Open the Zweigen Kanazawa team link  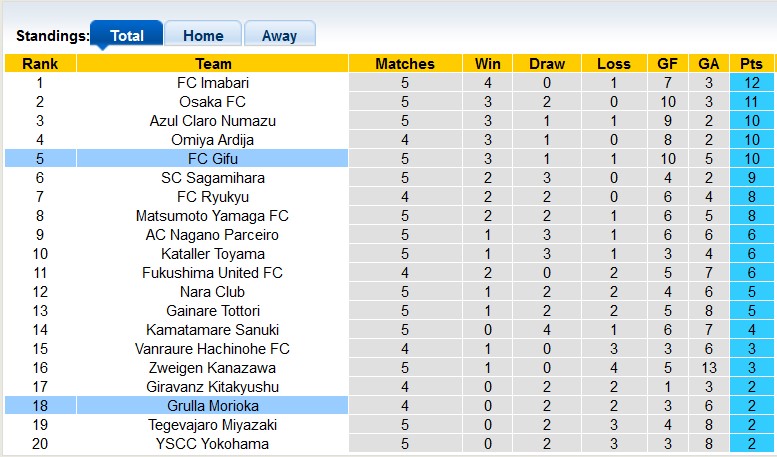click(x=213, y=368)
